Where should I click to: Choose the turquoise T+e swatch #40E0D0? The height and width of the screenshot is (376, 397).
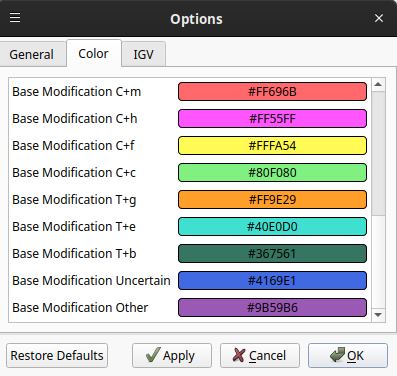tap(272, 227)
